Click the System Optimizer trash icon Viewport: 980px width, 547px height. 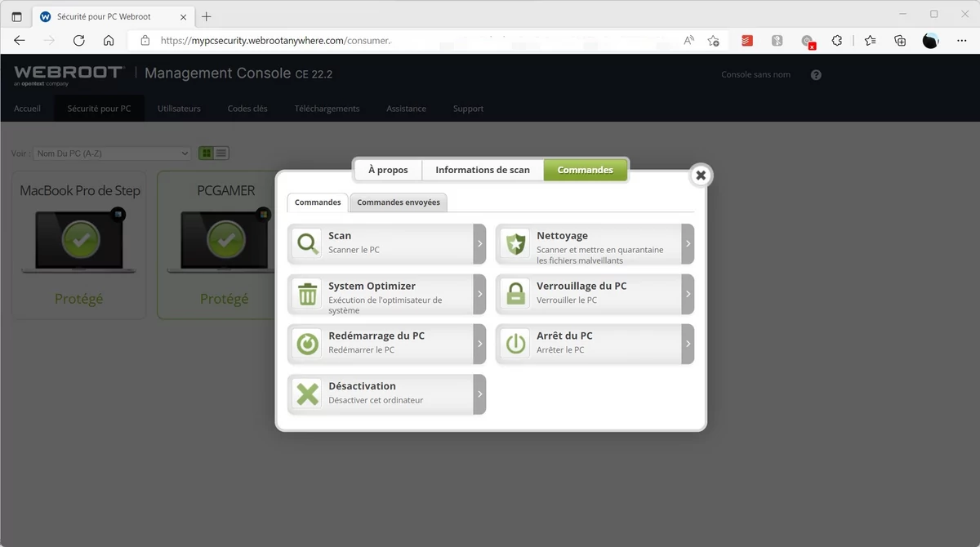click(x=307, y=294)
